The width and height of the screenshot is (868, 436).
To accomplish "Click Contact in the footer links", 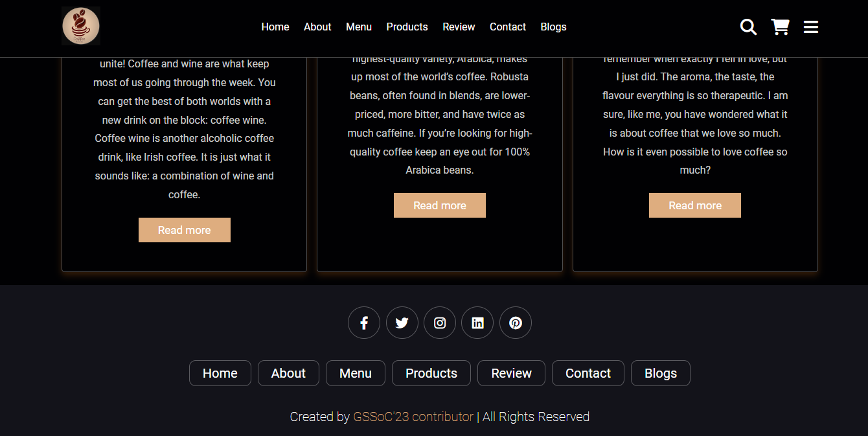I will point(588,373).
